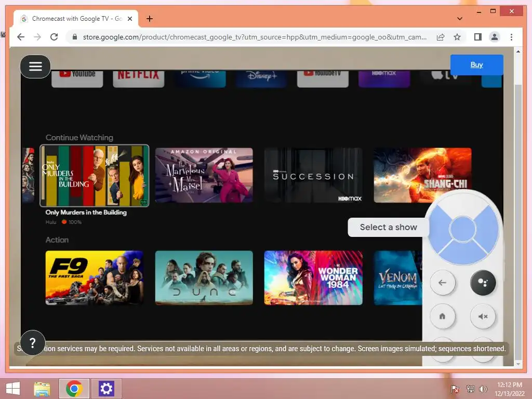Share this page icon
This screenshot has width=532, height=399.
(x=441, y=37)
